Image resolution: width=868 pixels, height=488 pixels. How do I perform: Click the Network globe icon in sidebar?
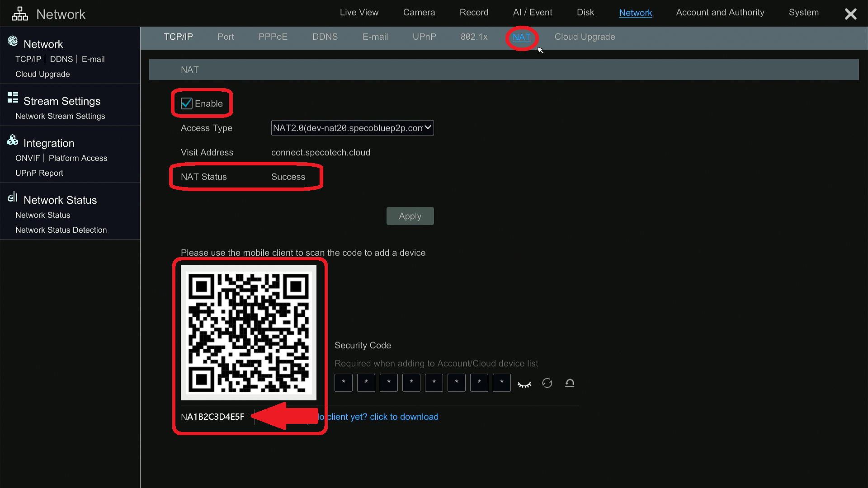tap(12, 41)
